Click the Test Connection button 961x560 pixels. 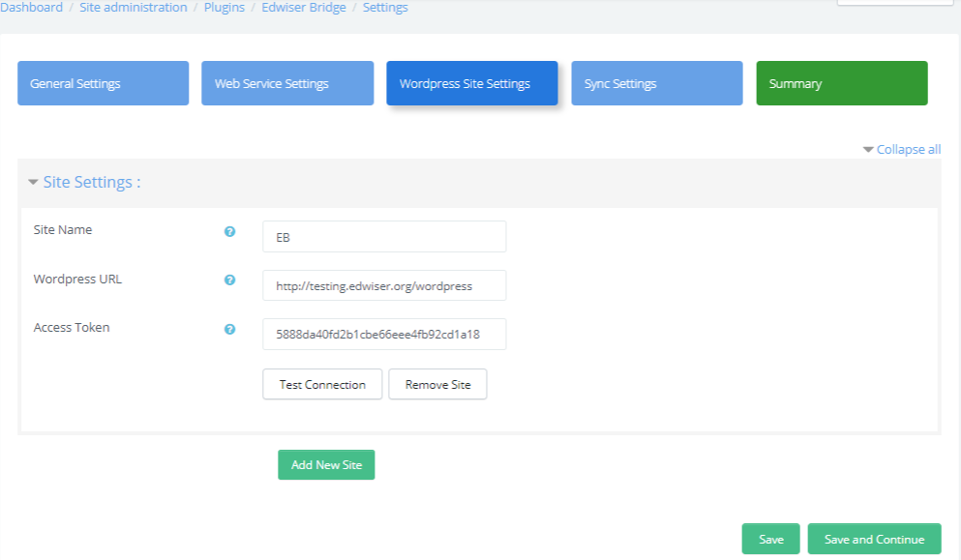click(322, 384)
